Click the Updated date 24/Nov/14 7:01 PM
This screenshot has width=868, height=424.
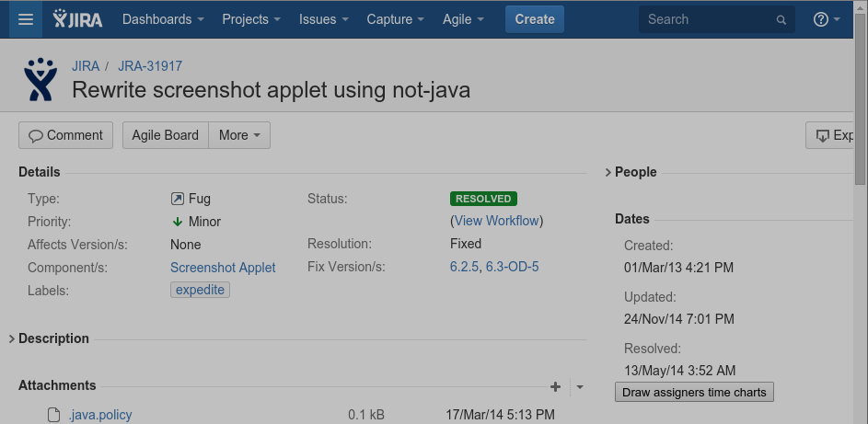679,319
